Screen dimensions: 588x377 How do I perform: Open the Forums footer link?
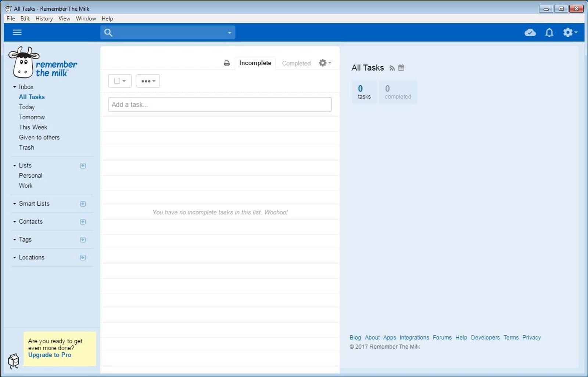tap(442, 338)
